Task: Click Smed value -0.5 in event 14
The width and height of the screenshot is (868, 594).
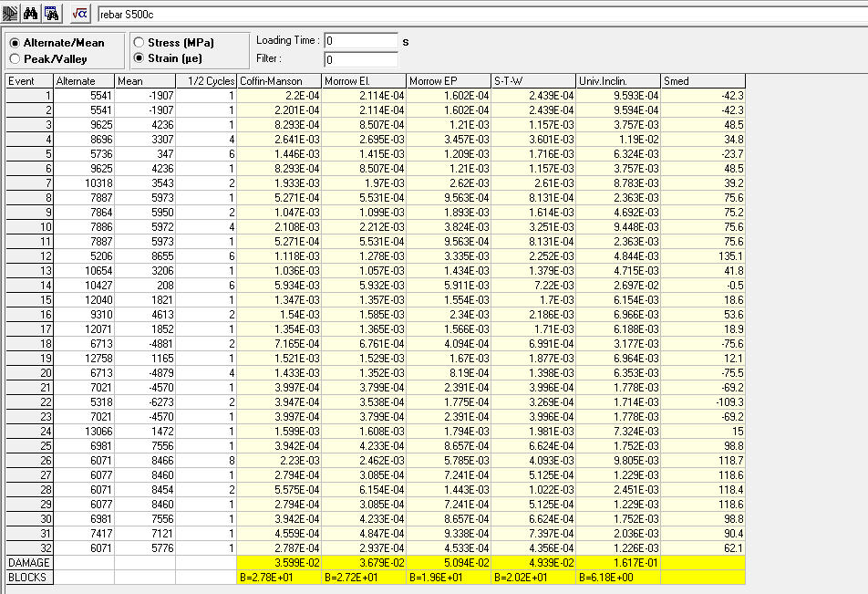Action: click(703, 286)
